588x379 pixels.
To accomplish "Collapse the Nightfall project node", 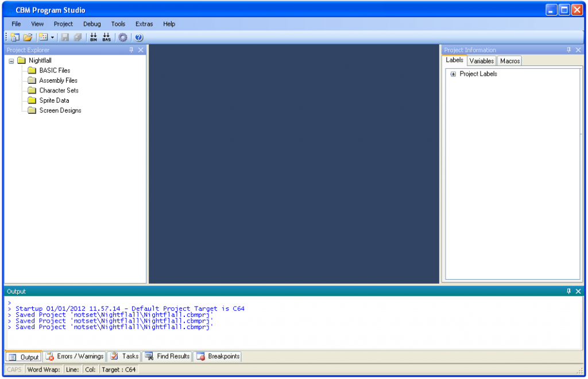I will click(x=11, y=61).
